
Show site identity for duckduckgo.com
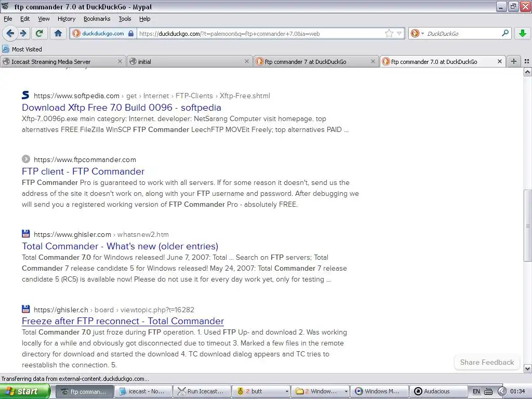tap(103, 33)
